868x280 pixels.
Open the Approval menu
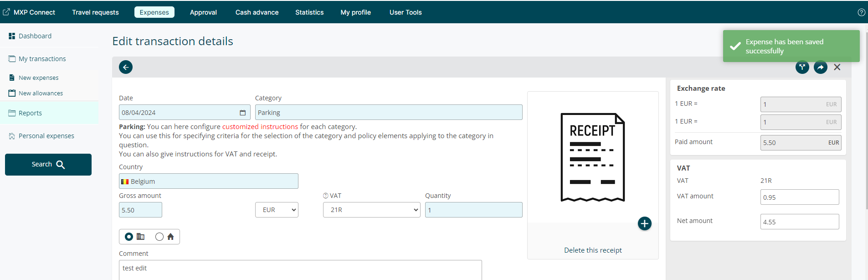pos(203,12)
